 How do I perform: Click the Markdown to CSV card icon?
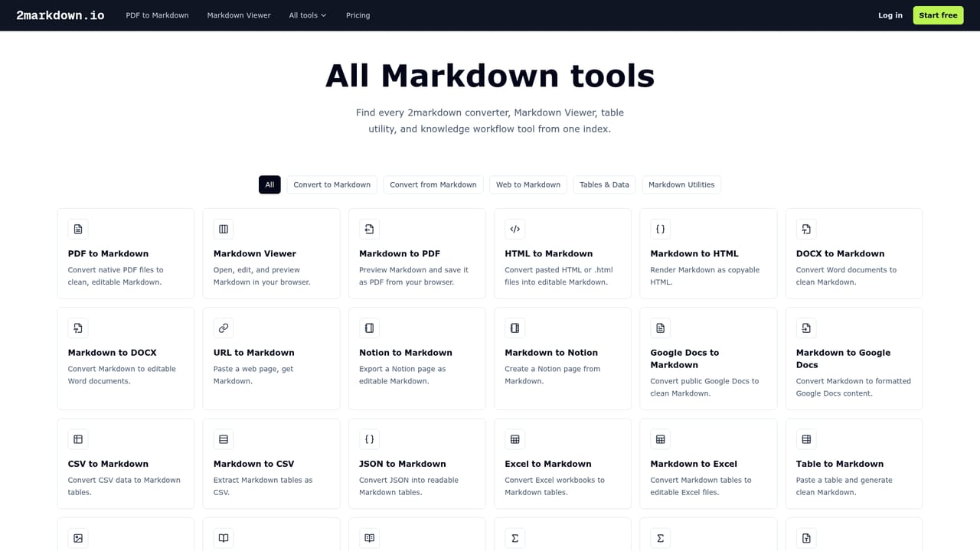point(224,439)
